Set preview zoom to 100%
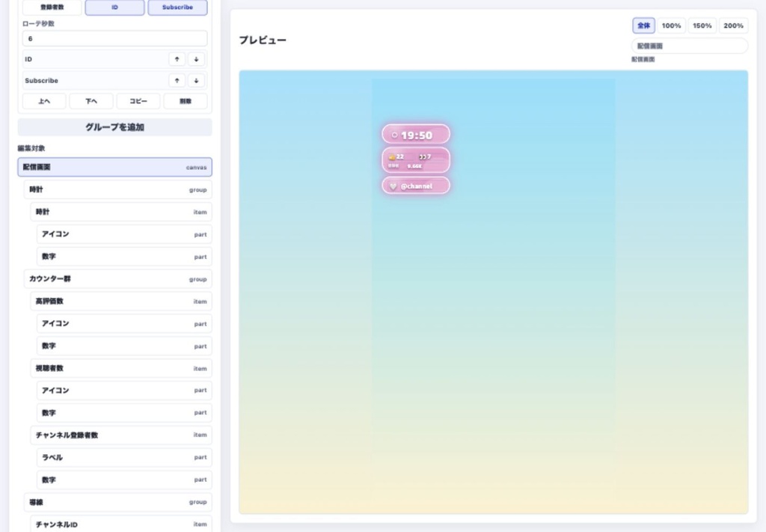766x532 pixels. point(671,25)
